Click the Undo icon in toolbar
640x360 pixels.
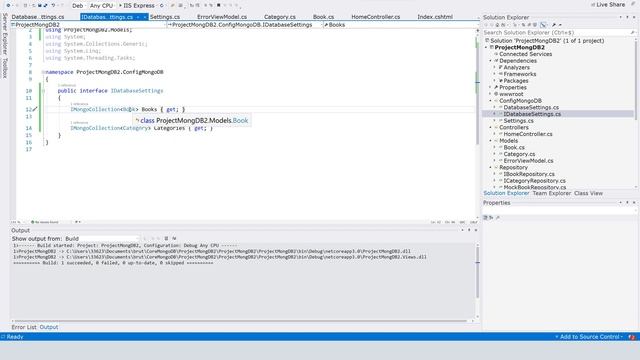[53, 5]
